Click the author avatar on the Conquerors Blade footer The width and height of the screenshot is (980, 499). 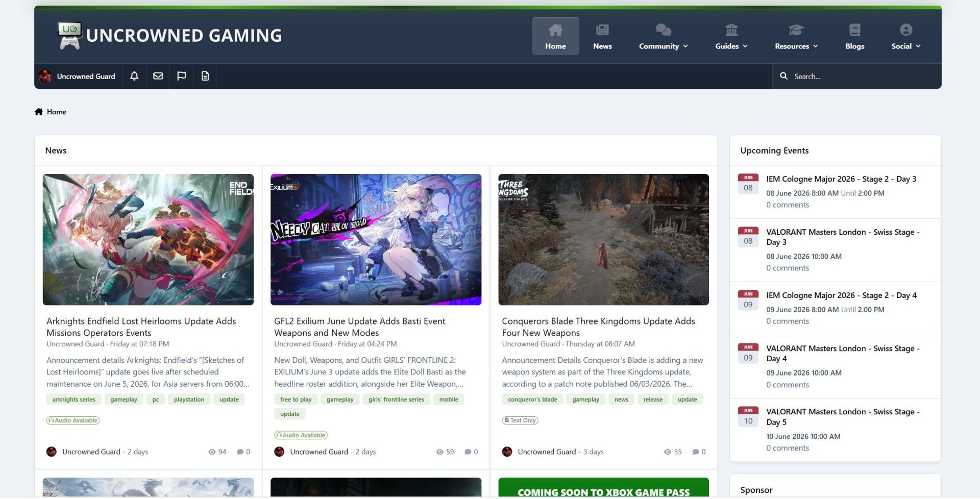507,452
